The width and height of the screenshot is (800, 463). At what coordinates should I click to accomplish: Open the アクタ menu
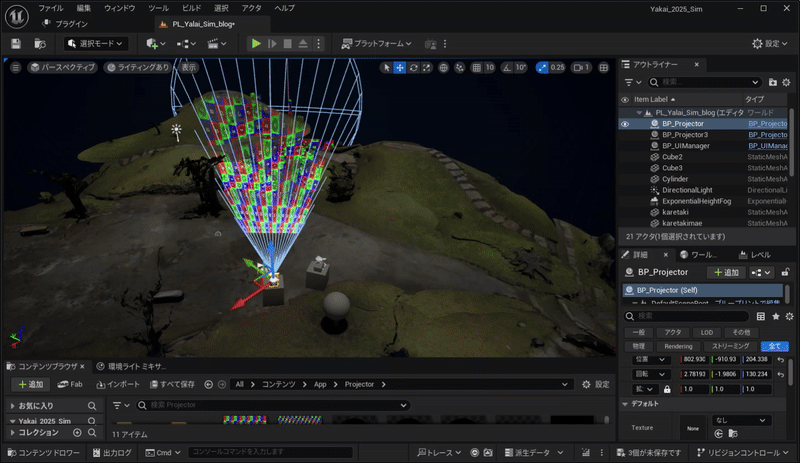(x=252, y=8)
